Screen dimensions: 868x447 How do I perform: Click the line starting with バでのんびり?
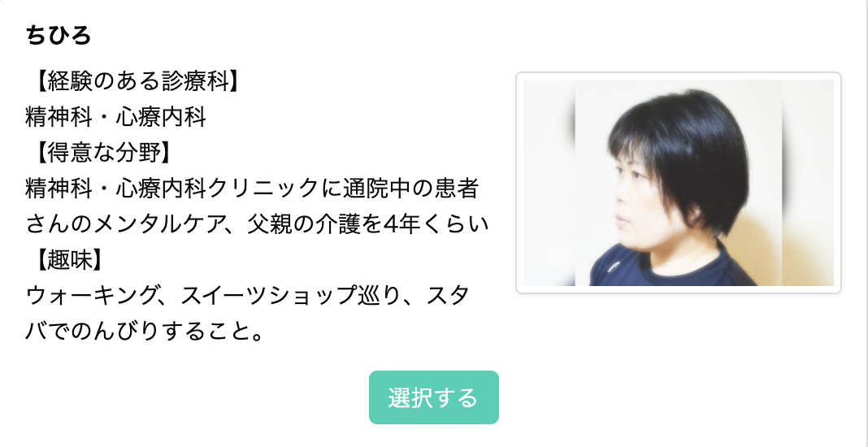[145, 332]
